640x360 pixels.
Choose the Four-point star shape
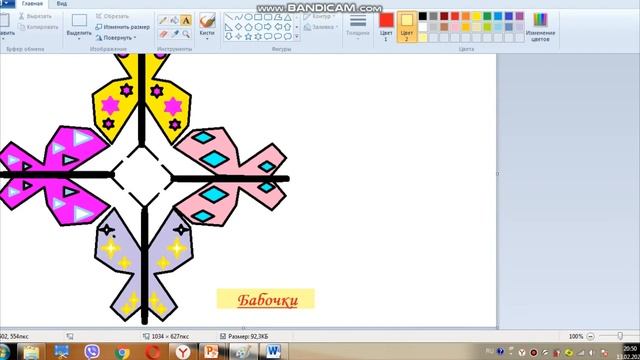(239, 37)
